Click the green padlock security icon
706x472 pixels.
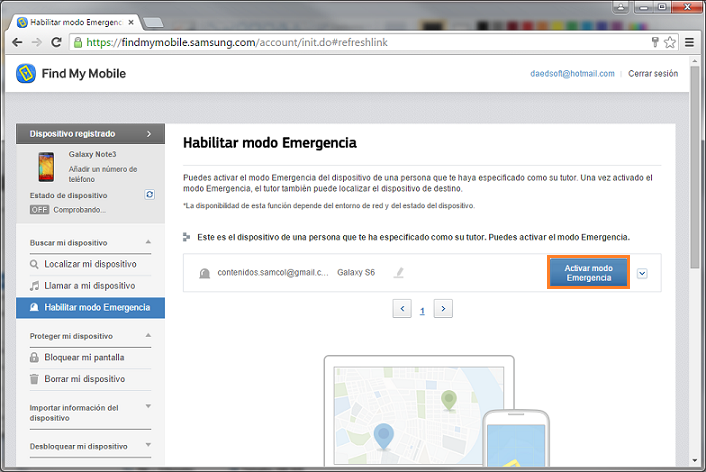(x=78, y=42)
